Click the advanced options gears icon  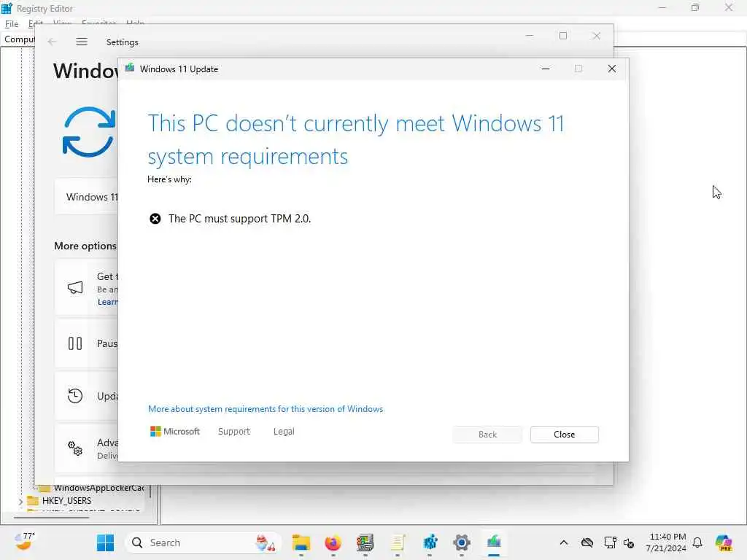click(x=75, y=448)
